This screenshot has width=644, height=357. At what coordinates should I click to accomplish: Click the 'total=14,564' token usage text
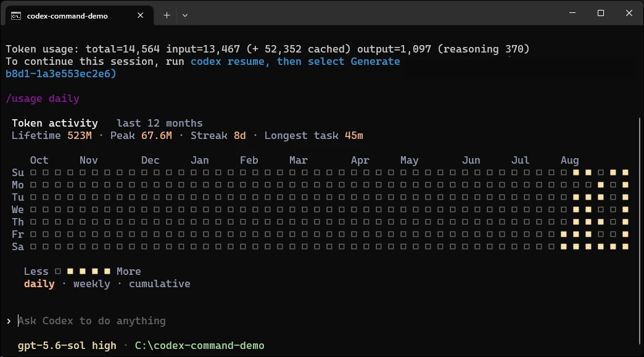point(123,49)
